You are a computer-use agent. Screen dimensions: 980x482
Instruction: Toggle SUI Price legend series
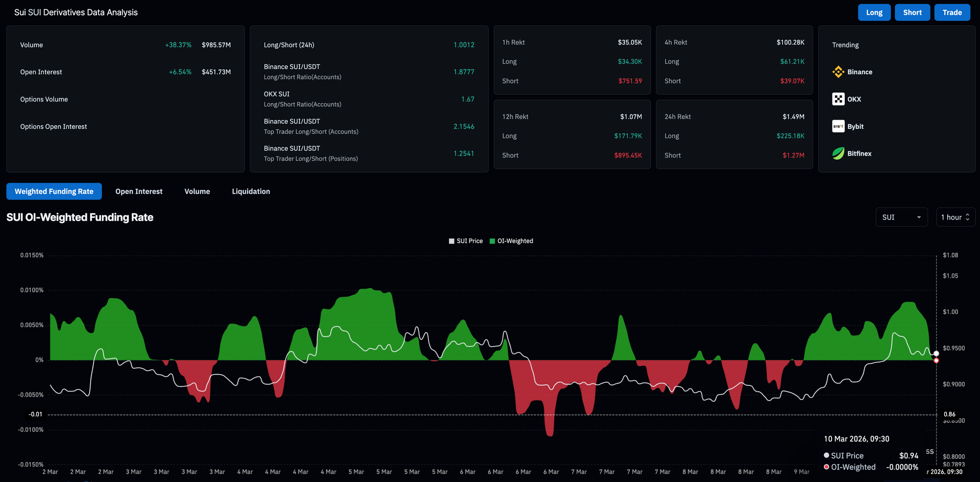pyautogui.click(x=465, y=241)
